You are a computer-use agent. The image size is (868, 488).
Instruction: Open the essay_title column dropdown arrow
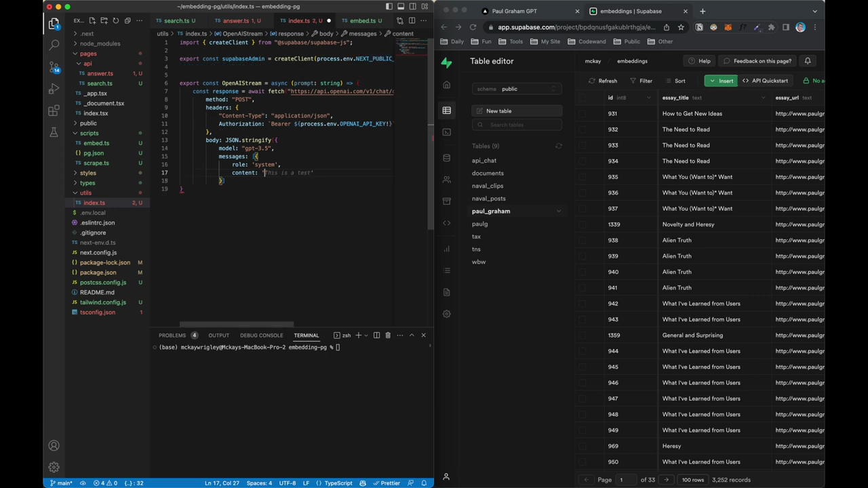point(763,98)
